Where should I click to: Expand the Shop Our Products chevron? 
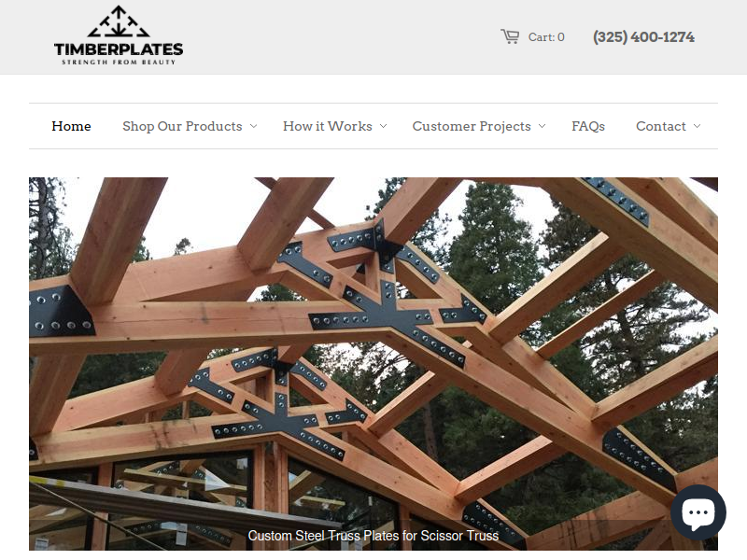point(253,126)
